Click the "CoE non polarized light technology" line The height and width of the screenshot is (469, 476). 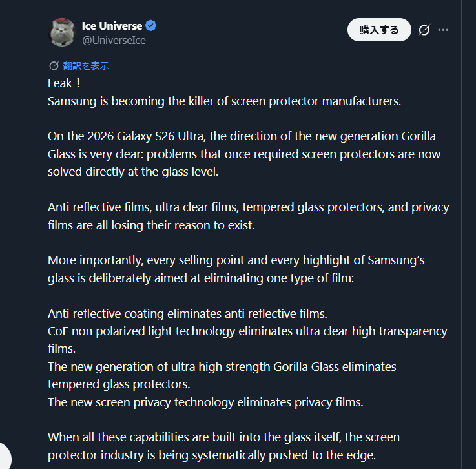(x=247, y=331)
